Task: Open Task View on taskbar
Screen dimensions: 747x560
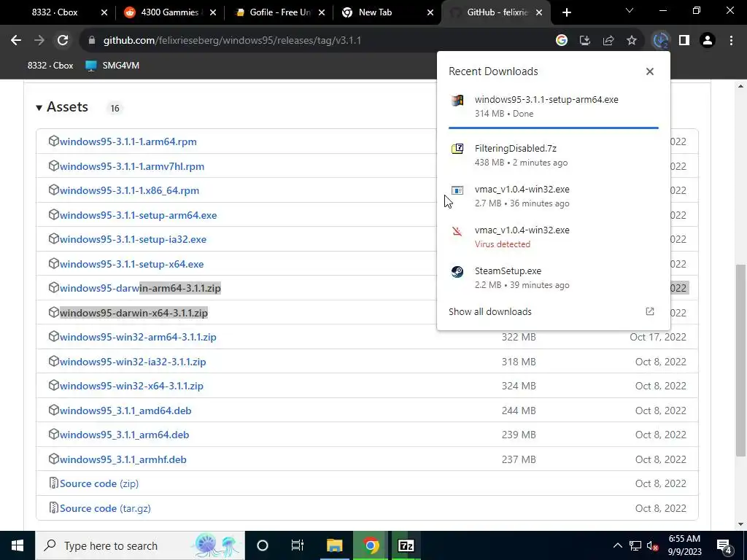Action: (298, 545)
